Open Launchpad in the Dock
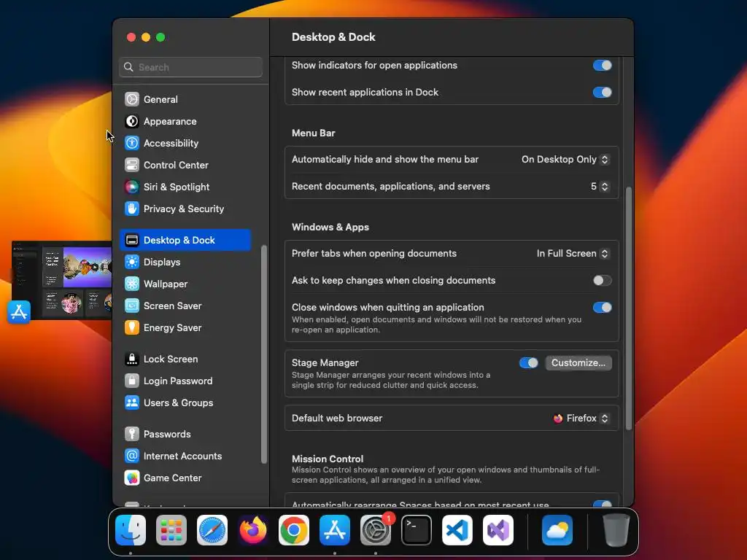Image resolution: width=747 pixels, height=560 pixels. point(171,530)
